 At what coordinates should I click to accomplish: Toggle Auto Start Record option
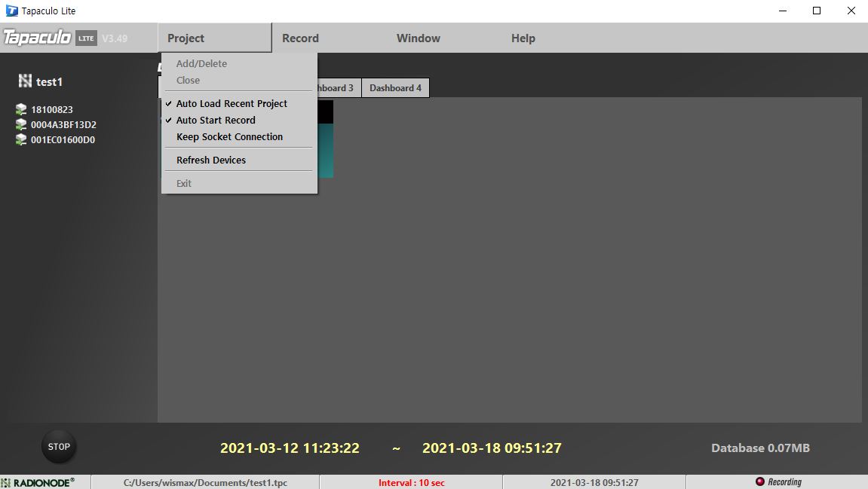pos(239,120)
